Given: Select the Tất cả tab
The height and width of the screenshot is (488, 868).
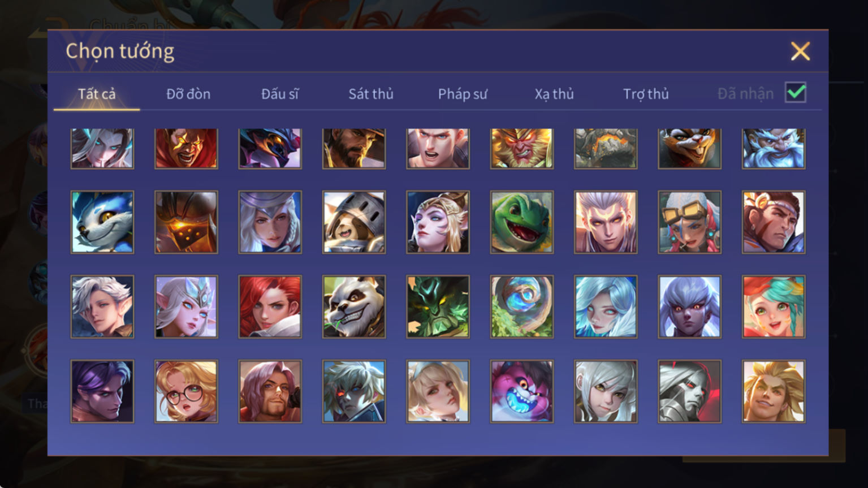Looking at the screenshot, I should tap(97, 94).
